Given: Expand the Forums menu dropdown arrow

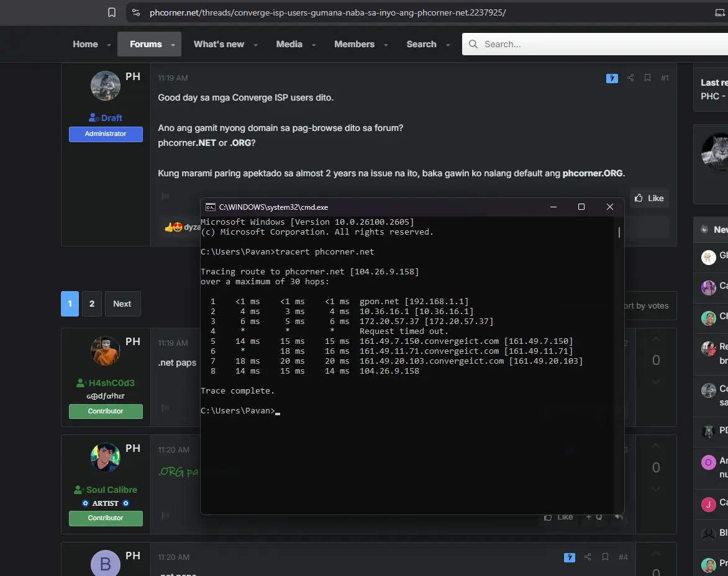Looking at the screenshot, I should 173,45.
